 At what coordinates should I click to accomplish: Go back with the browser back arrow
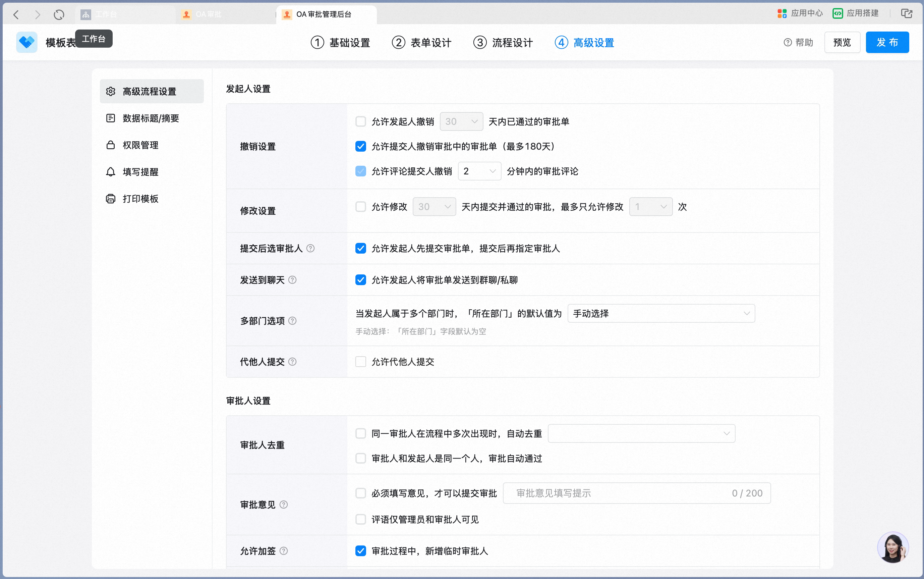(16, 14)
